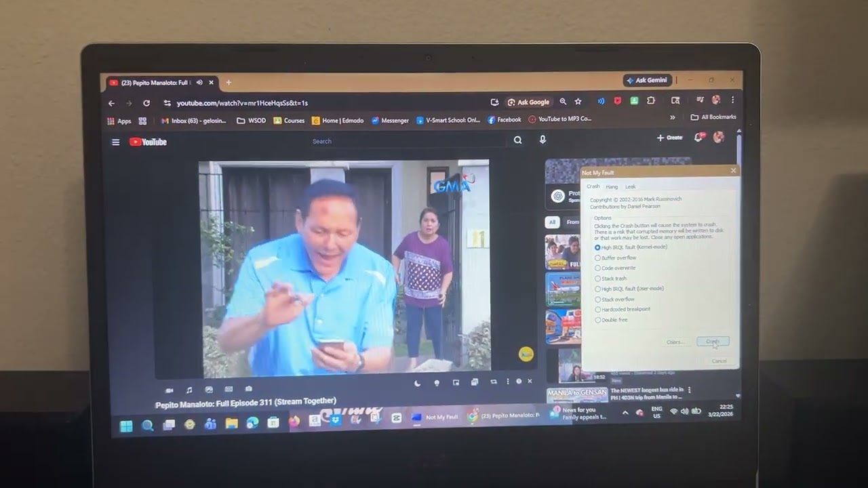868x488 pixels.
Task: Click the Ask Gemini button
Action: click(x=647, y=80)
